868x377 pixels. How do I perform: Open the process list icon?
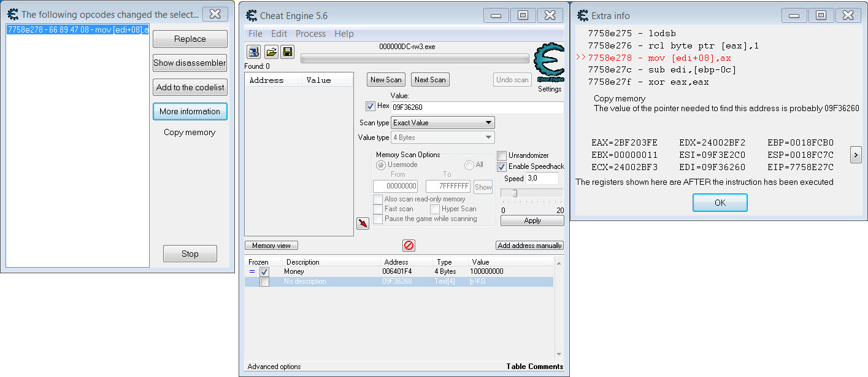[254, 52]
